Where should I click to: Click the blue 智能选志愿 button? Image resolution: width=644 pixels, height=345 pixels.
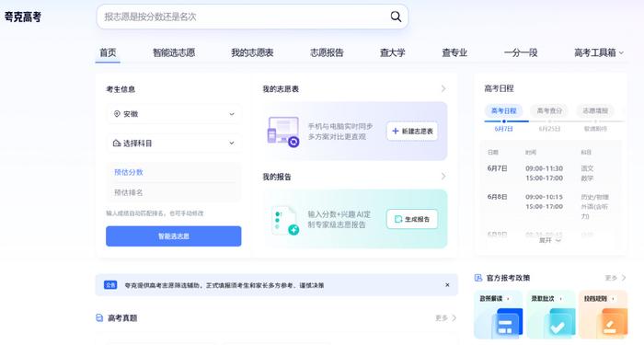tap(174, 236)
